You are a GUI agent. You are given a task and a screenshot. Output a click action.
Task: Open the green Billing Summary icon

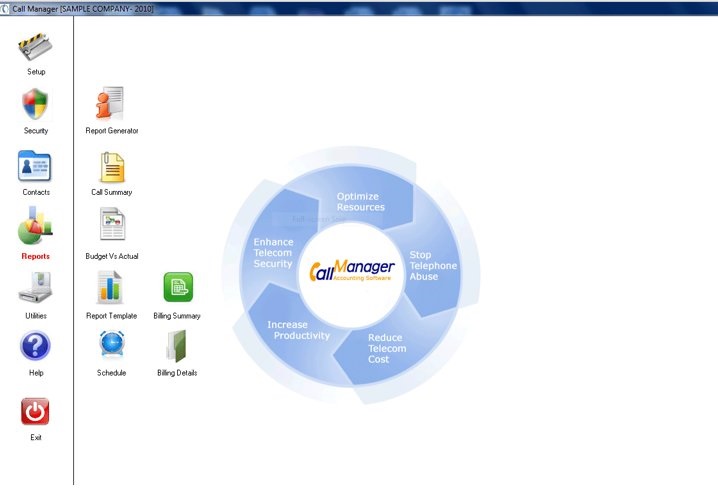click(x=178, y=287)
